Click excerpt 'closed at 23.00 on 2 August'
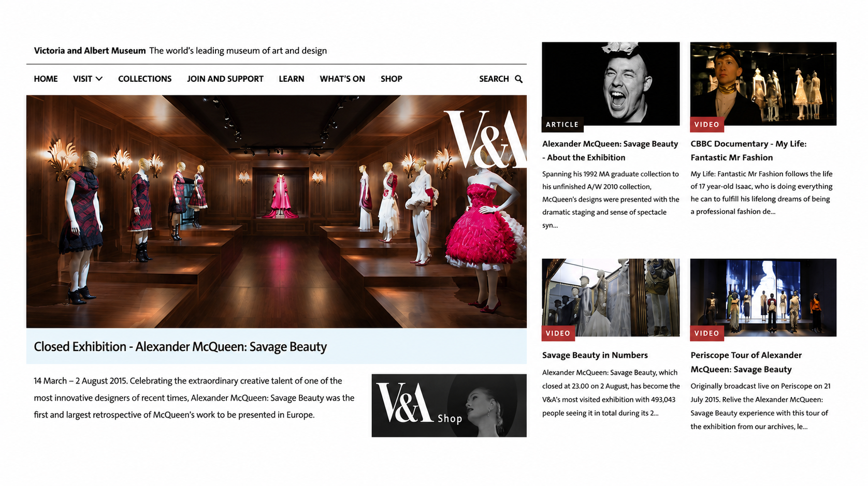The width and height of the screenshot is (868, 486). [x=611, y=393]
